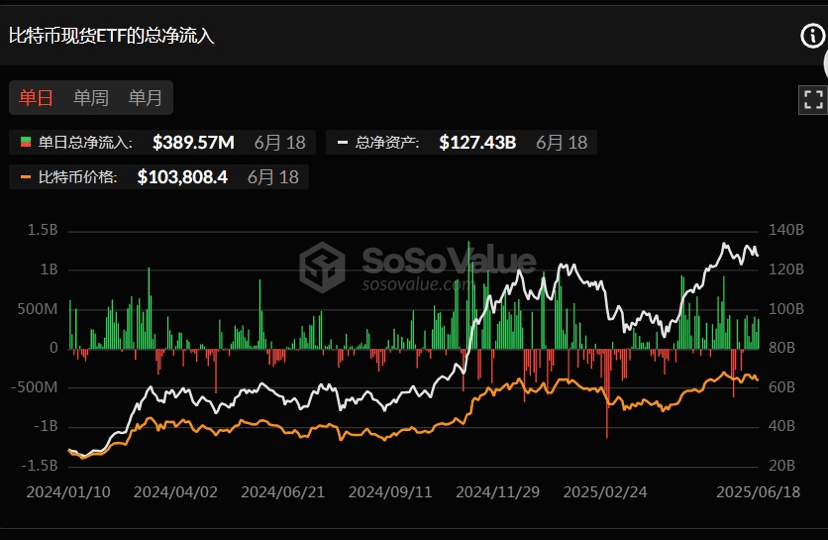Expand chart to fullscreen
The width and height of the screenshot is (828, 540).
(x=813, y=99)
